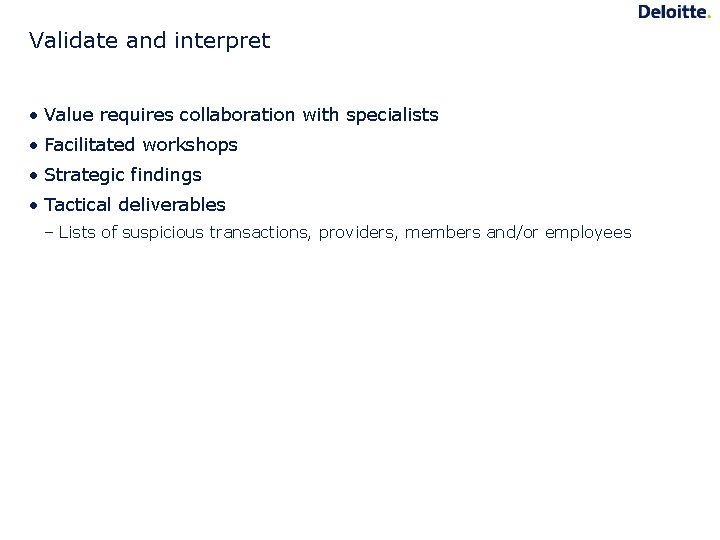Viewport: 720px width, 540px height.
Task: Click the bullet marker before 'Facilitated workshops'
Action: click(34, 146)
